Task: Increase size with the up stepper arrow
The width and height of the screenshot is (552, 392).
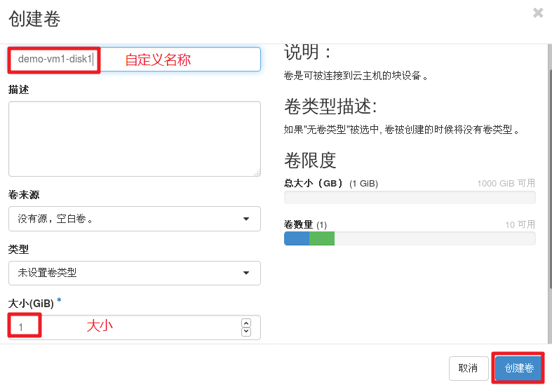Action: [245, 323]
